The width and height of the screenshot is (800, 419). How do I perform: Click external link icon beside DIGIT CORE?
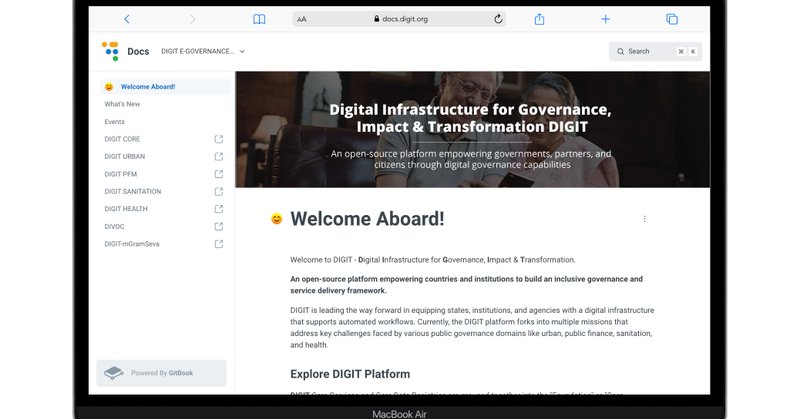(x=219, y=139)
